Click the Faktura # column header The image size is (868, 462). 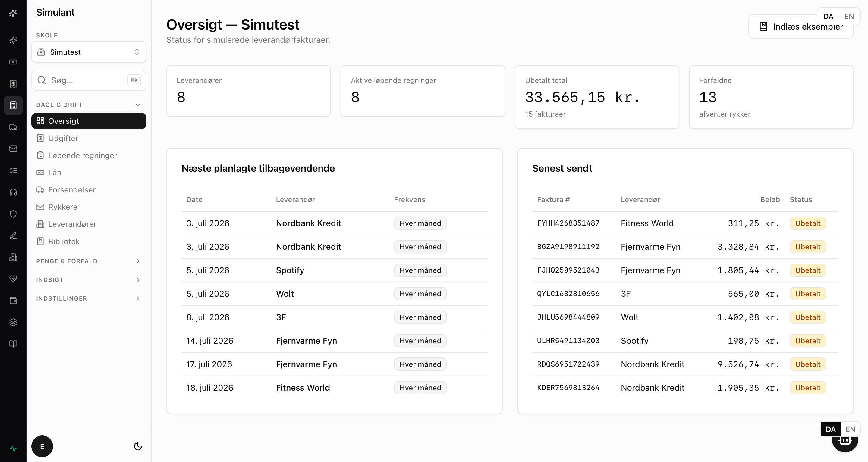point(553,199)
